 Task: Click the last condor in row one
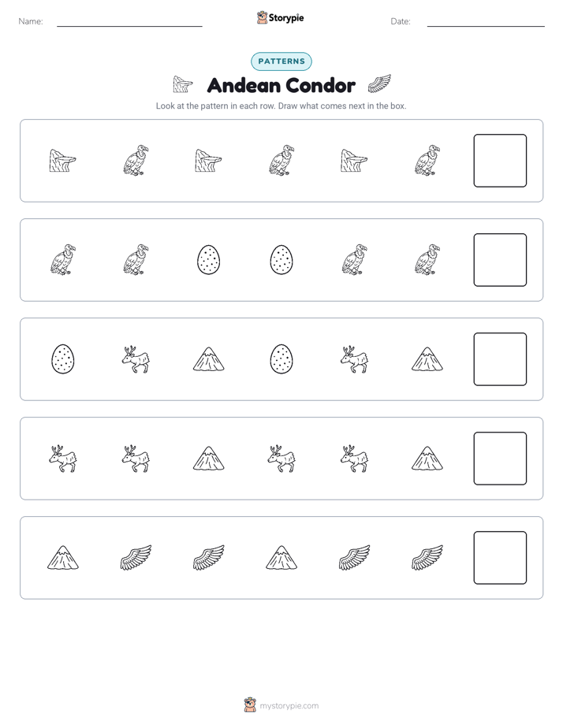(427, 160)
